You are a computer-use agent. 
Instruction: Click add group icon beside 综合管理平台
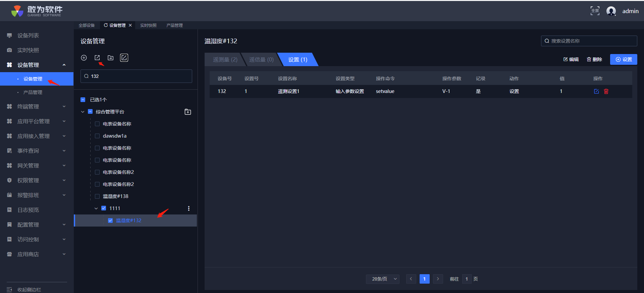tap(188, 112)
